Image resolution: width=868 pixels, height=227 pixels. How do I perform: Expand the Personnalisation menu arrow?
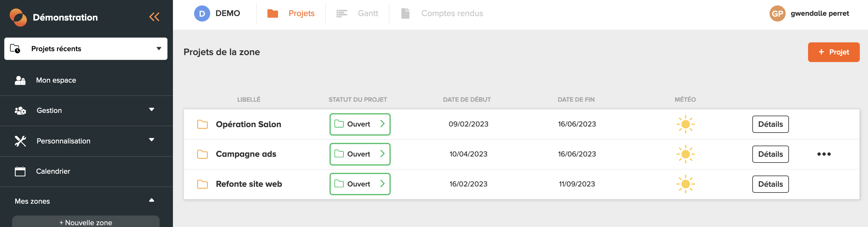[152, 140]
